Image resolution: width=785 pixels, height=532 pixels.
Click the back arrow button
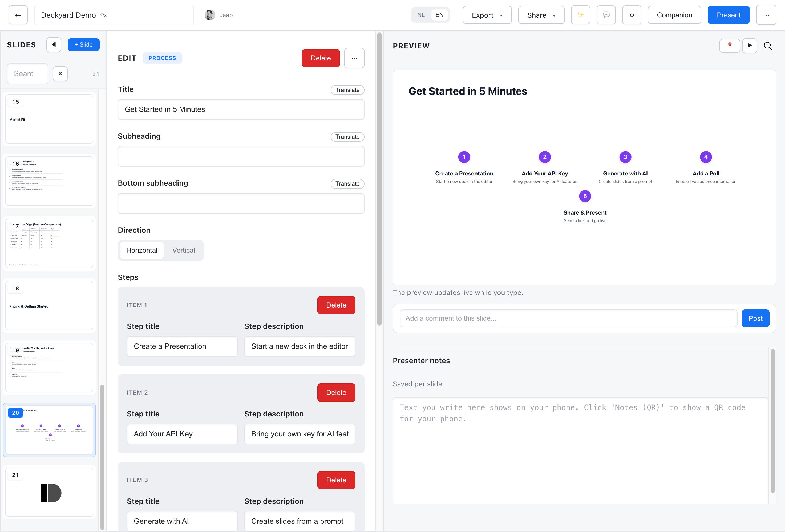coord(18,15)
